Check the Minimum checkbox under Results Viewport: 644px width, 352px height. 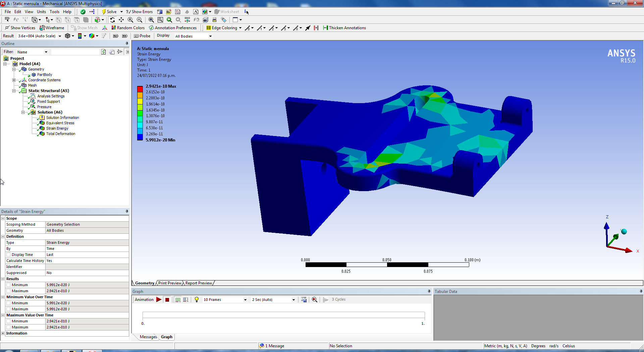click(x=8, y=285)
